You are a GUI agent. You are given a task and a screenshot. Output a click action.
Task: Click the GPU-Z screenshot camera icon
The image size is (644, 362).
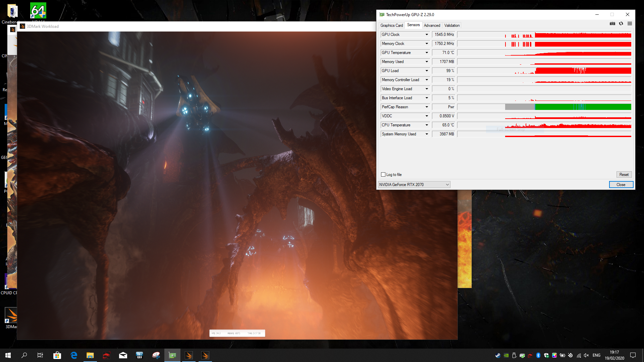tap(612, 23)
